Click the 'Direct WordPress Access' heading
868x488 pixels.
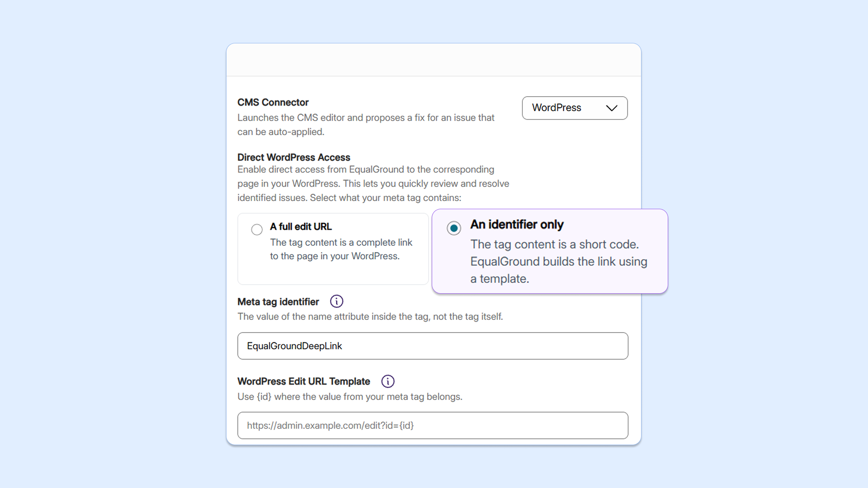[294, 157]
